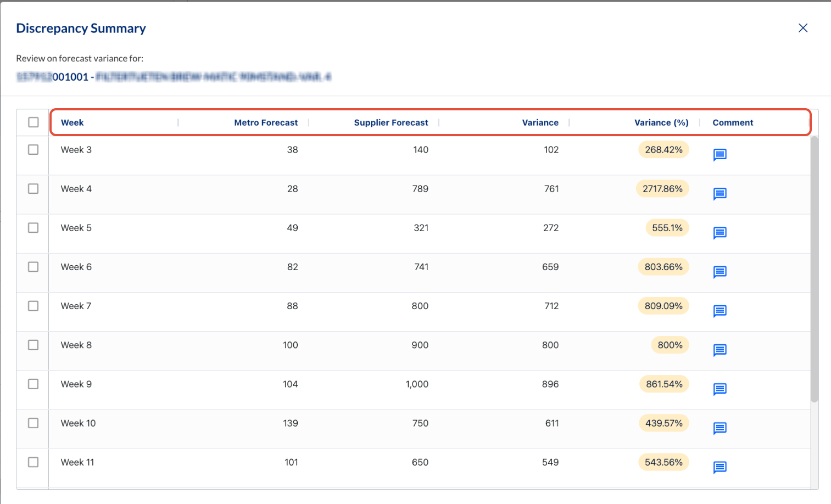831x504 pixels.
Task: Check the Week 3 row checkbox
Action: coord(34,149)
